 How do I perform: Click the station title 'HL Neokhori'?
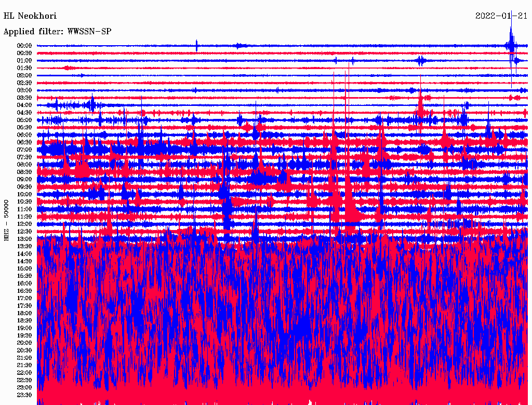coord(30,16)
